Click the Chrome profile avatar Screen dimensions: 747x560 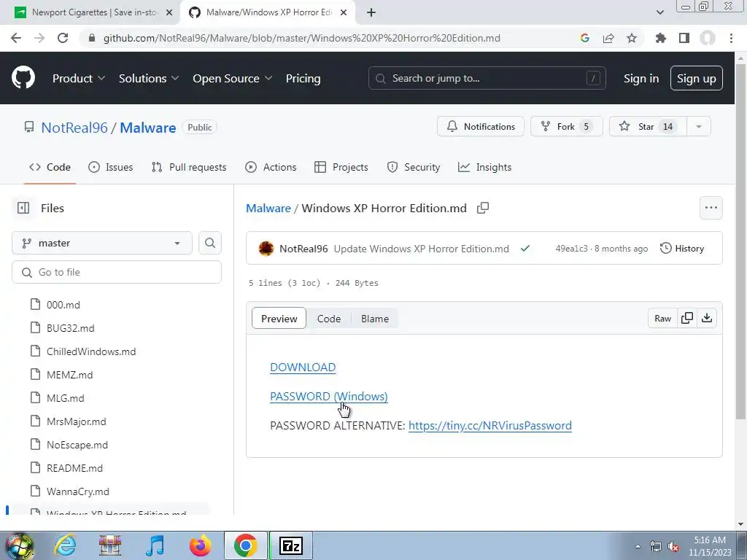point(708,38)
